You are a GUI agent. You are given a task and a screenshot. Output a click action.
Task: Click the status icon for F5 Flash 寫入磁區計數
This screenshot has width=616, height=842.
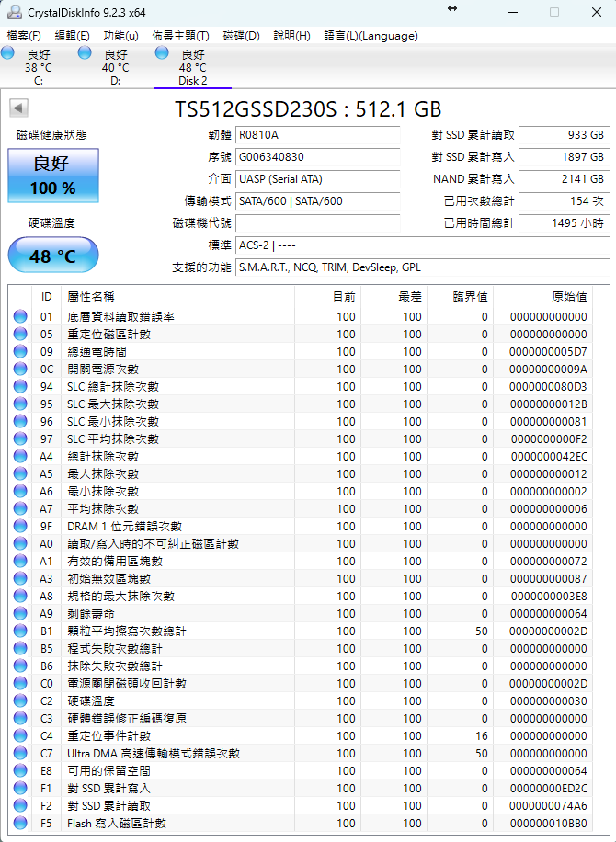point(20,823)
